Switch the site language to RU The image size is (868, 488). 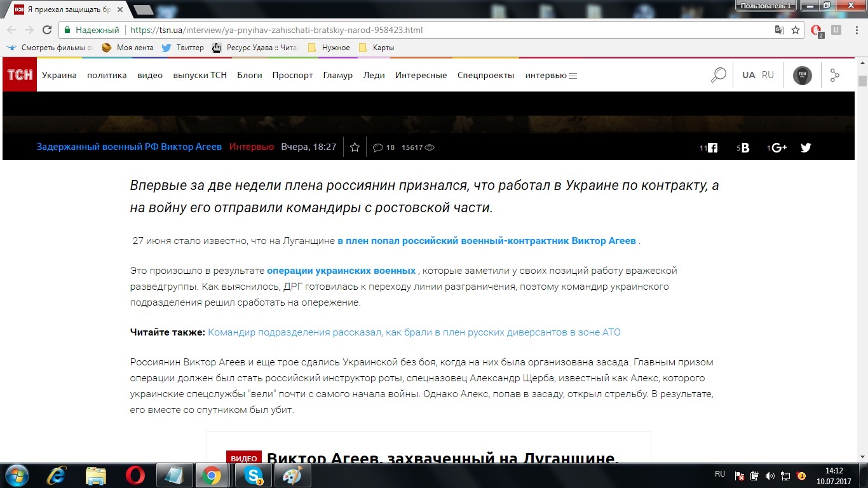pos(768,75)
